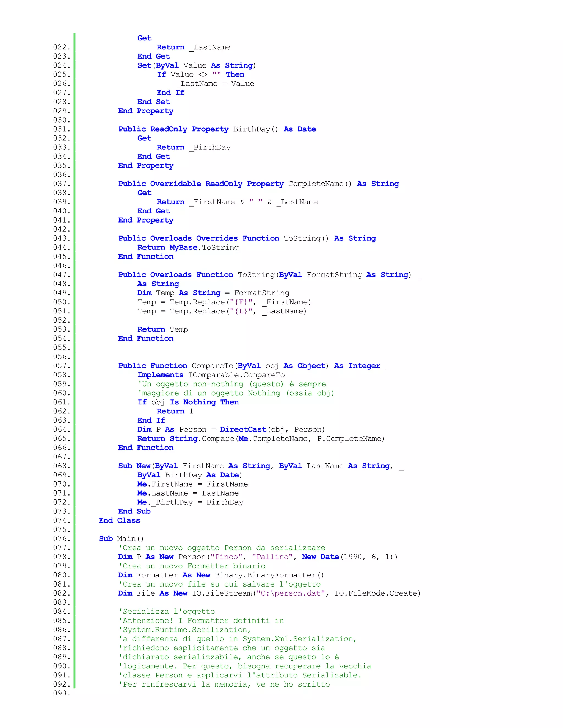
Task: Click 'Dim P As New Person("Pinco"' line
Action: (x=258, y=557)
